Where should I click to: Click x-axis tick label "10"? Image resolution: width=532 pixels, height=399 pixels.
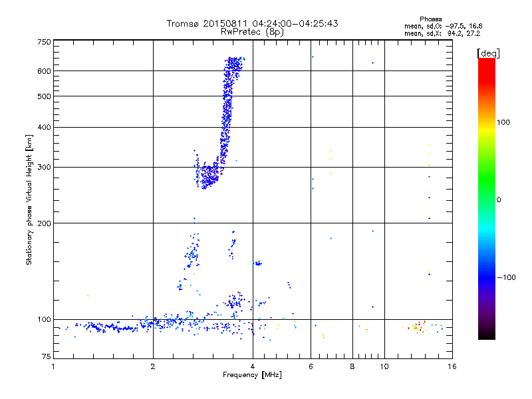(384, 366)
